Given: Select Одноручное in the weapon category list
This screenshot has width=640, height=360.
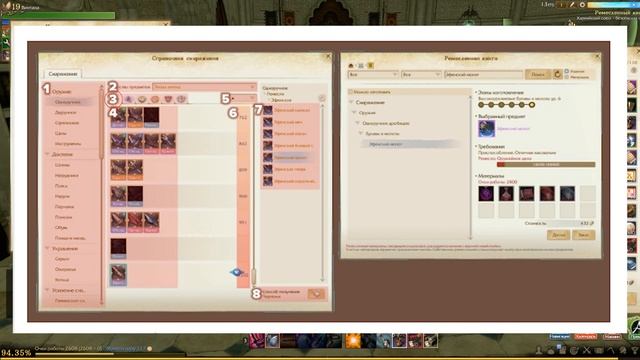Looking at the screenshot, I should [67, 102].
